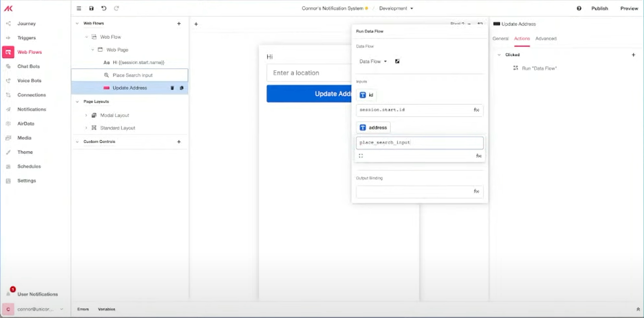Image resolution: width=644 pixels, height=318 pixels.
Task: Open the hamburger menu
Action: (79, 8)
